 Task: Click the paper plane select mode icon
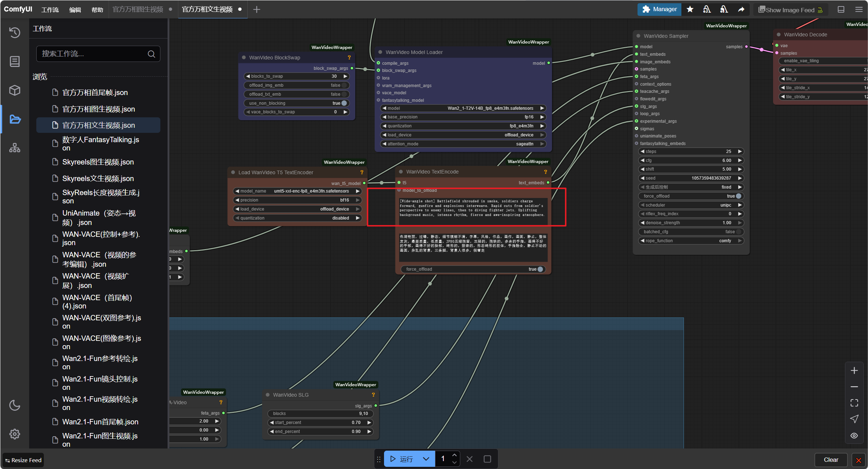point(854,419)
